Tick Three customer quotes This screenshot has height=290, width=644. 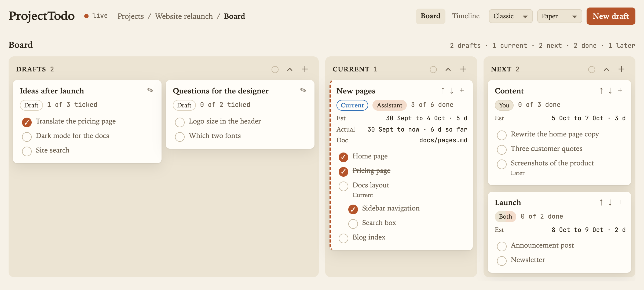tap(502, 150)
